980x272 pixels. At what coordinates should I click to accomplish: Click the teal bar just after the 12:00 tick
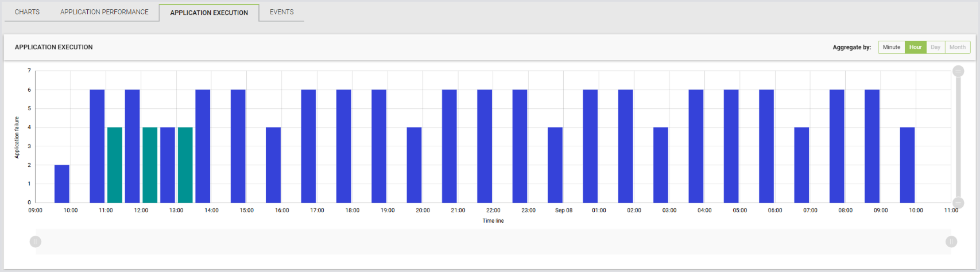pyautogui.click(x=150, y=165)
